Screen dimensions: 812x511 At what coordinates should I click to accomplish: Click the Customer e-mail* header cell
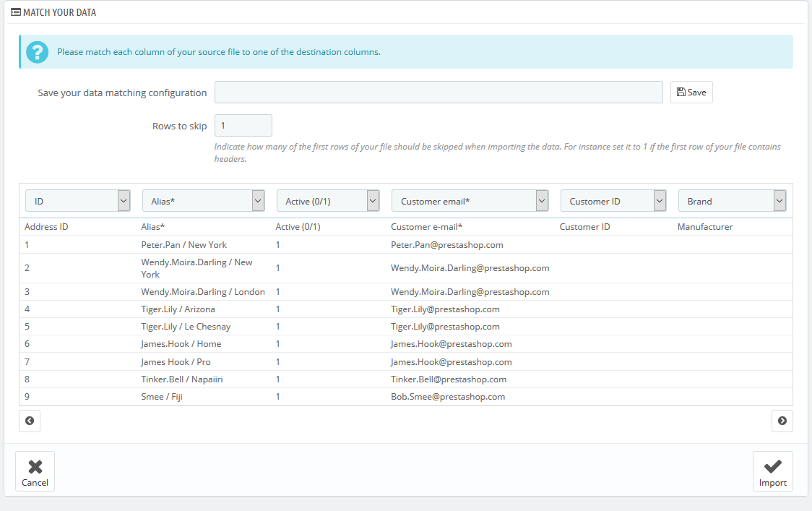(427, 227)
